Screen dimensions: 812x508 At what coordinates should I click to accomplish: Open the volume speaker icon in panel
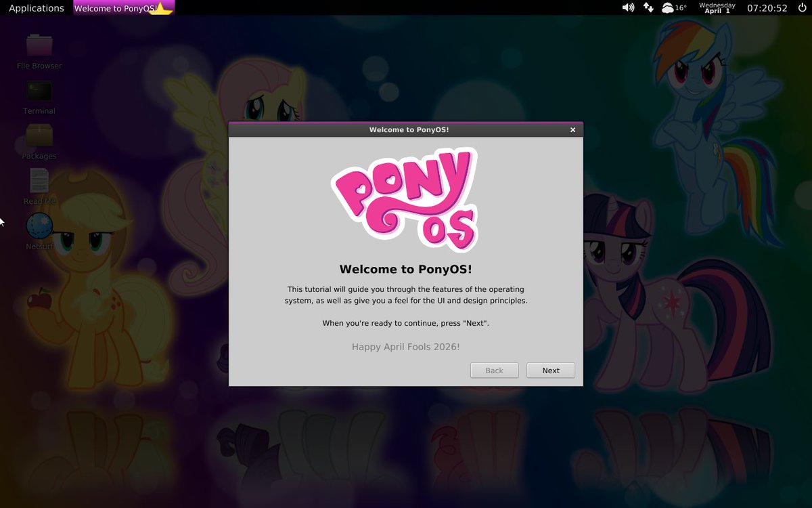[628, 7]
